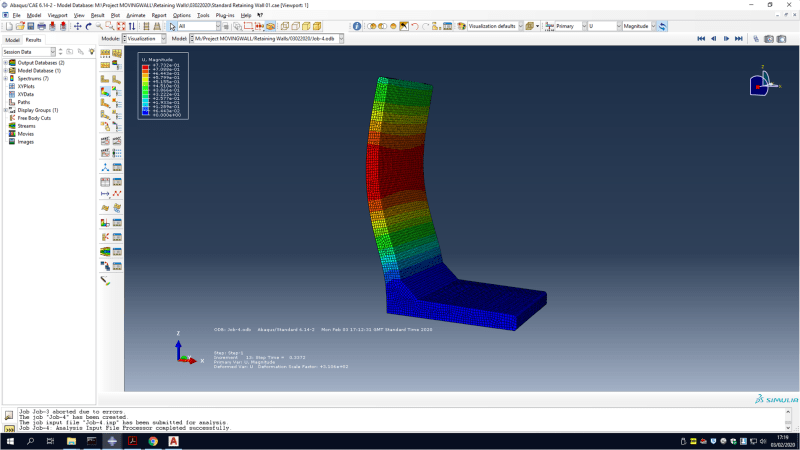Expand the Model Database (1) tree node

(x=6, y=71)
